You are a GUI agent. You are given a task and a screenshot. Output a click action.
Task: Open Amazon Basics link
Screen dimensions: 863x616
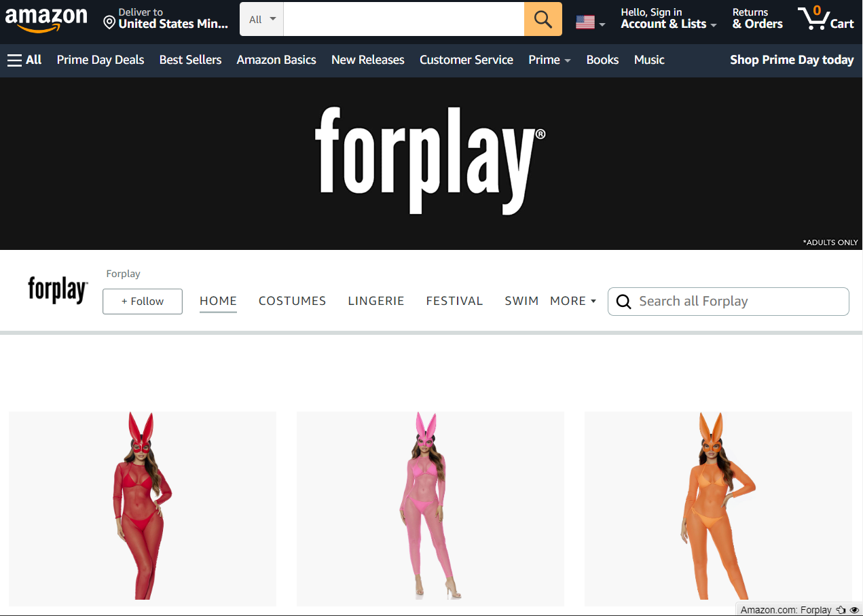pyautogui.click(x=276, y=60)
